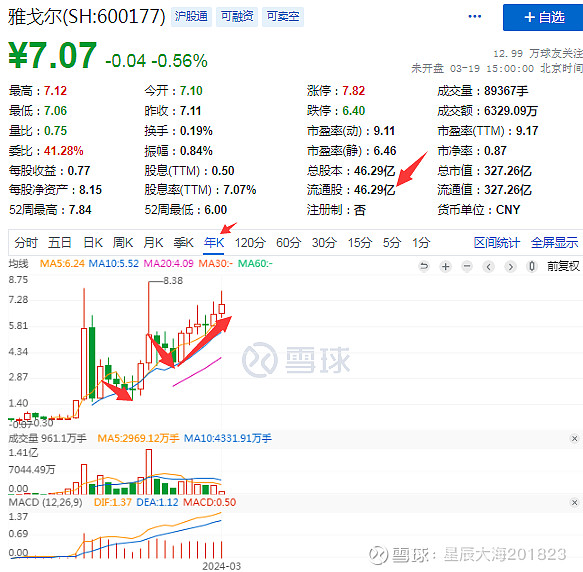Switch to the 分时 intraday tab

point(26,243)
